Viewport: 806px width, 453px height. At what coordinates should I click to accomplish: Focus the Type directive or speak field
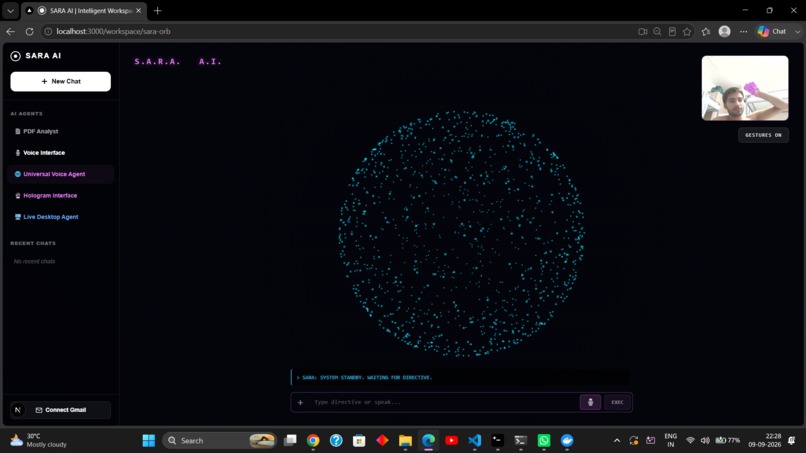(x=445, y=402)
